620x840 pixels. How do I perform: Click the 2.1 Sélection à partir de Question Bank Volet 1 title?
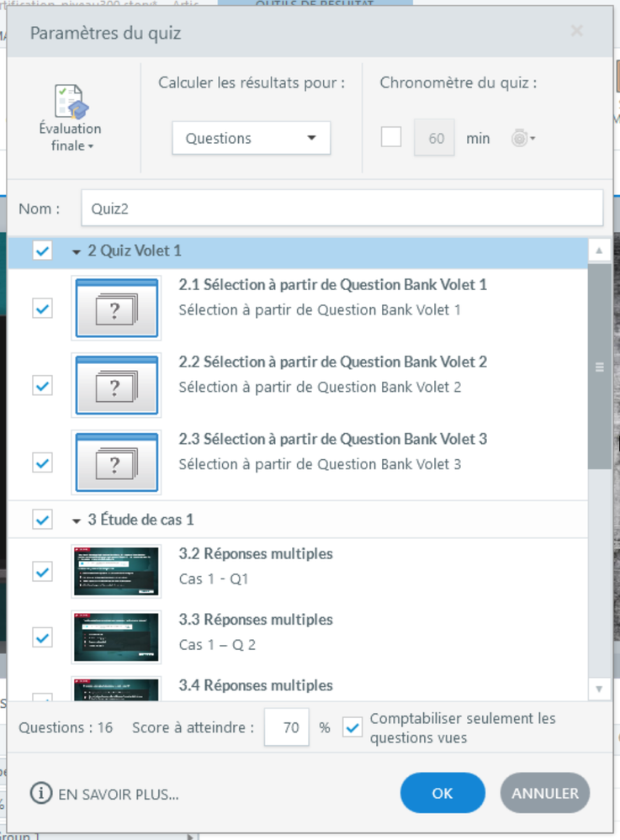point(333,284)
